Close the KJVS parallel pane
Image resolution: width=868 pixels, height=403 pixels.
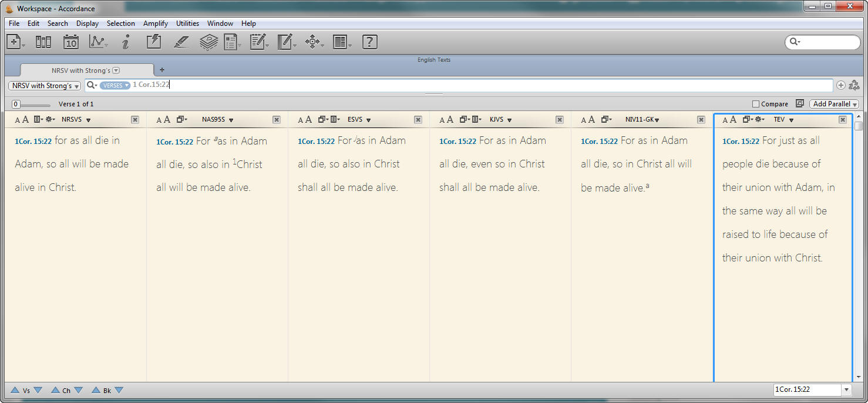pos(560,120)
